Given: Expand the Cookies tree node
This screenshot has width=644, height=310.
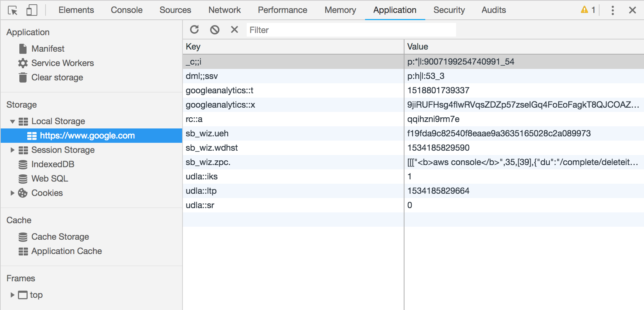Looking at the screenshot, I should point(13,193).
